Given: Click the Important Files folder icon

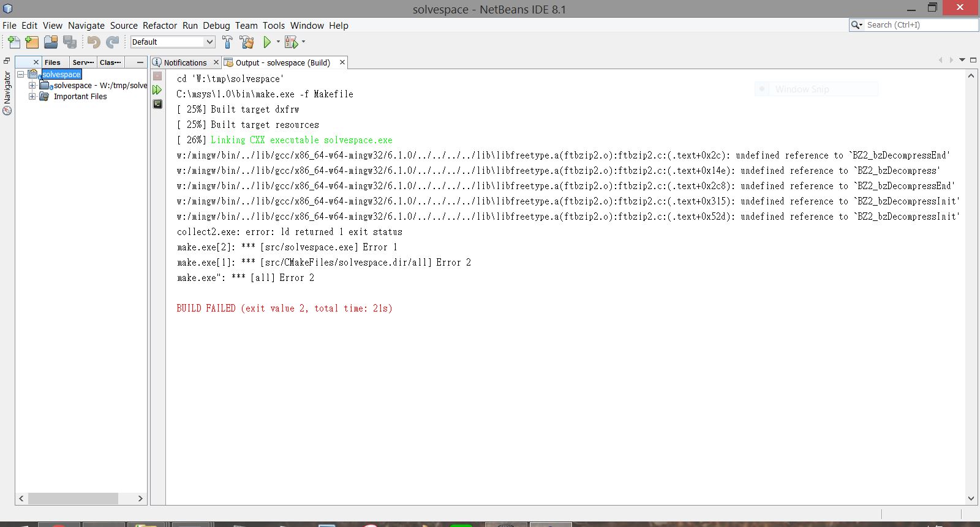Looking at the screenshot, I should coord(44,96).
